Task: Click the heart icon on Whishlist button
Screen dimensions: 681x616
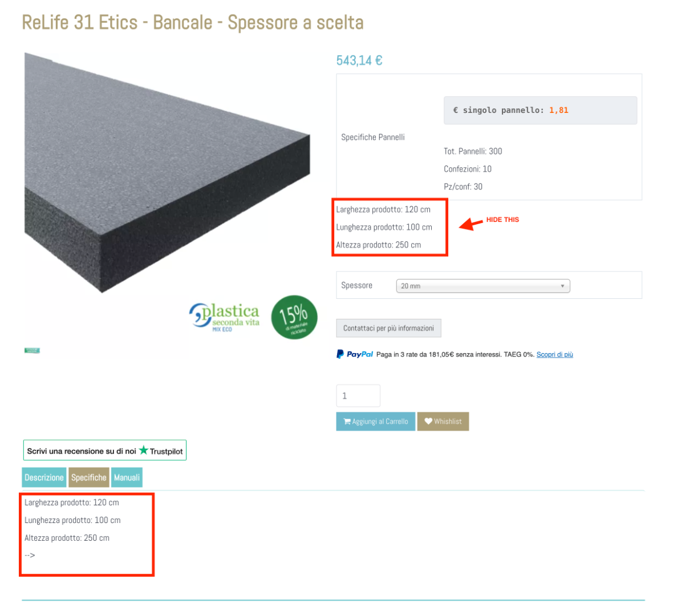Action: (428, 421)
